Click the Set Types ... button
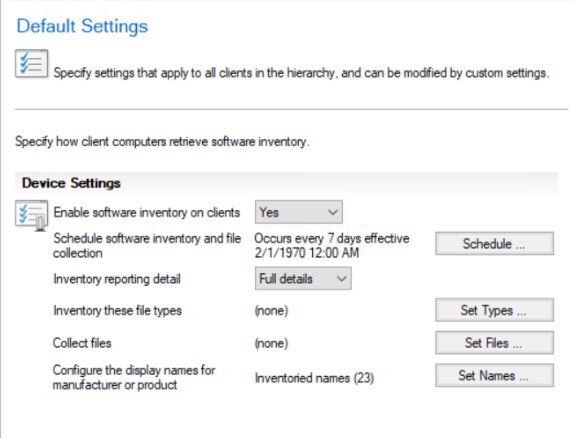Screen dimensions: 573x438 pos(494,310)
